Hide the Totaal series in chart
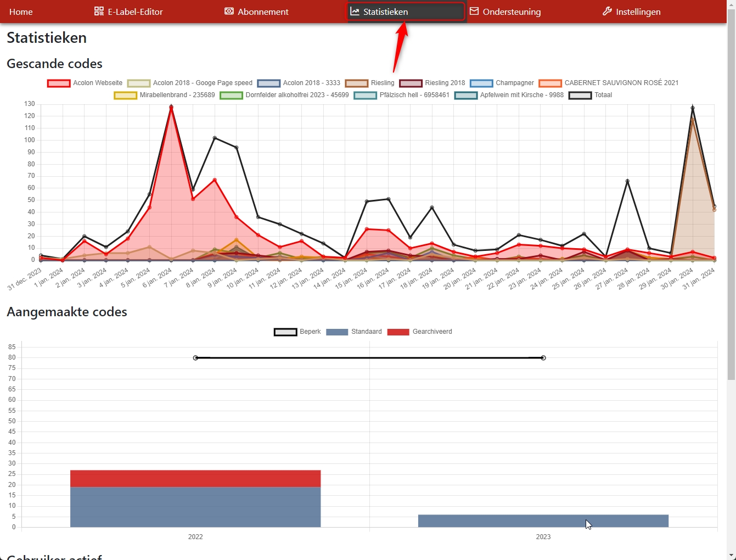The width and height of the screenshot is (736, 560). pyautogui.click(x=603, y=95)
